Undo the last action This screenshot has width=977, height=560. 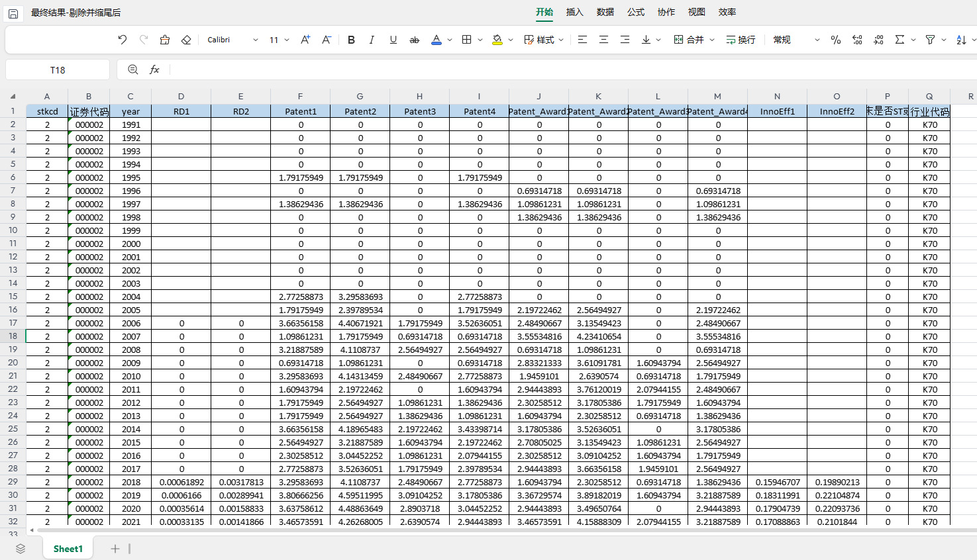click(123, 40)
